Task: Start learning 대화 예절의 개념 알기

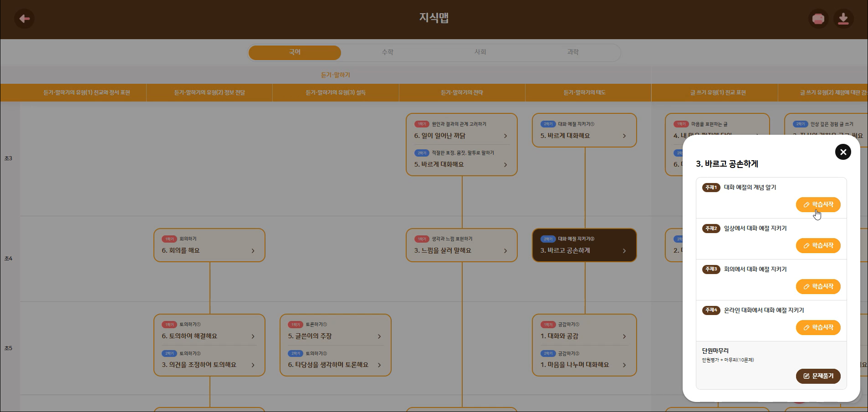Action: pos(818,205)
